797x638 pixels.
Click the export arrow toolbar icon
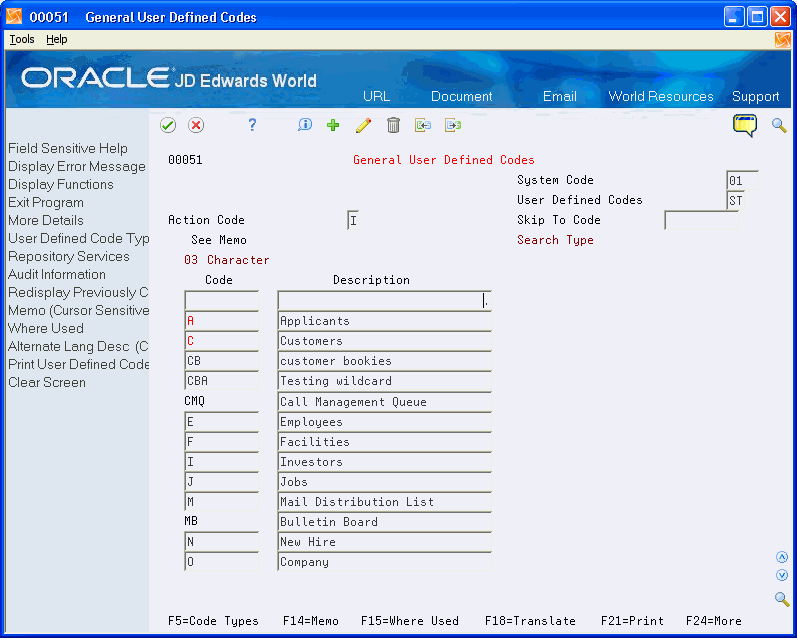point(453,125)
